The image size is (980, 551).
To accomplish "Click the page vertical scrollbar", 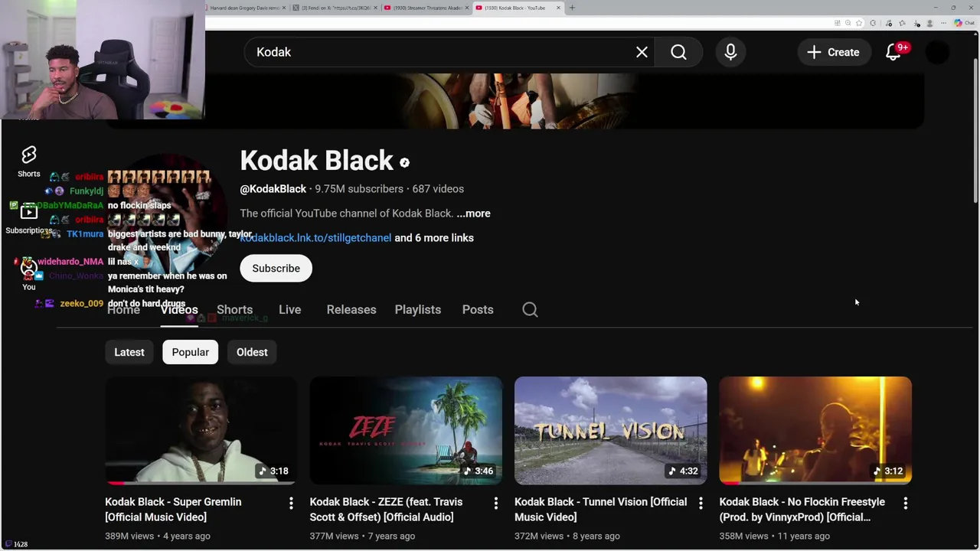I will (975, 130).
